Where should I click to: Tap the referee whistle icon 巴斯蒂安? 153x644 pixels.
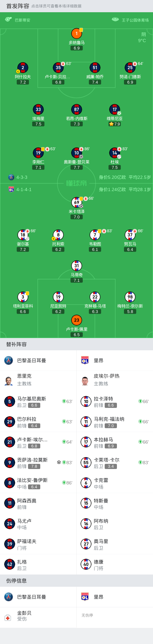coord(8,20)
